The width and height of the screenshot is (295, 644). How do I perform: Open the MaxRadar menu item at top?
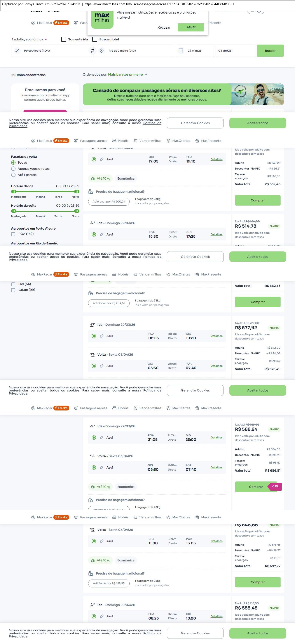pyautogui.click(x=45, y=23)
